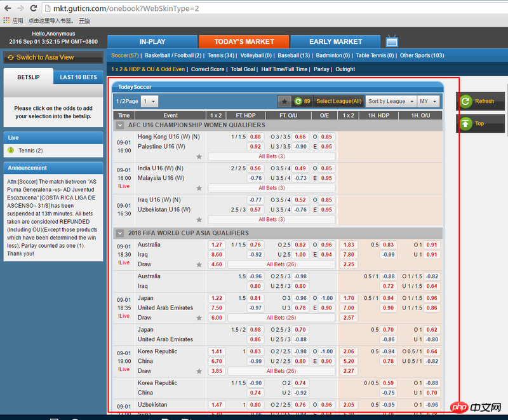Open the page number dropdown
This screenshot has width=508, height=420.
(x=150, y=102)
